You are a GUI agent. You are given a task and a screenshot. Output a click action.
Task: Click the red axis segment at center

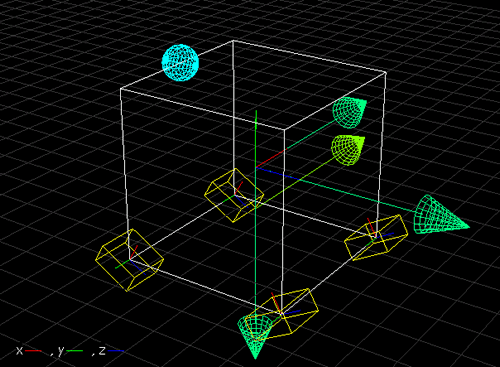[x=270, y=159]
